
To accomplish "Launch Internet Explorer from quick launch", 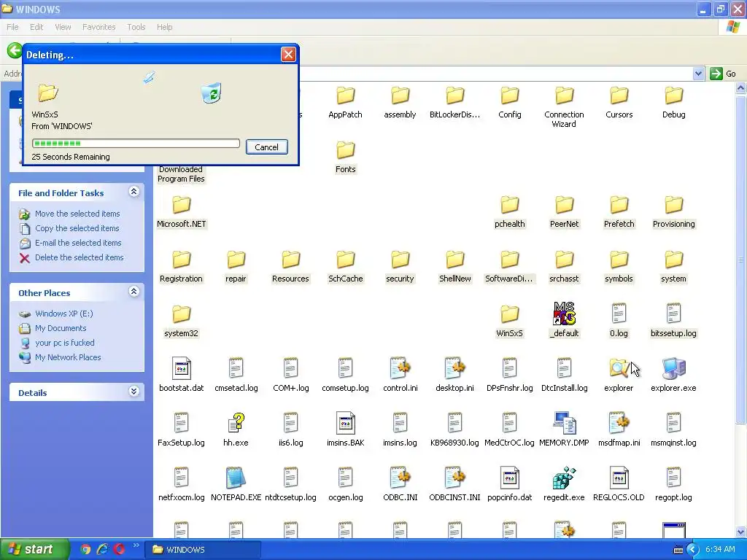I will 102,549.
